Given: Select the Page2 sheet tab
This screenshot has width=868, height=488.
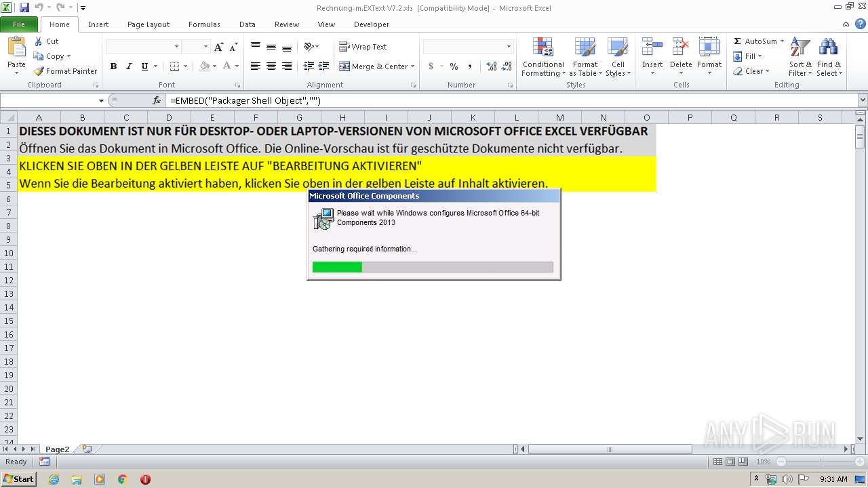Looking at the screenshot, I should [58, 449].
